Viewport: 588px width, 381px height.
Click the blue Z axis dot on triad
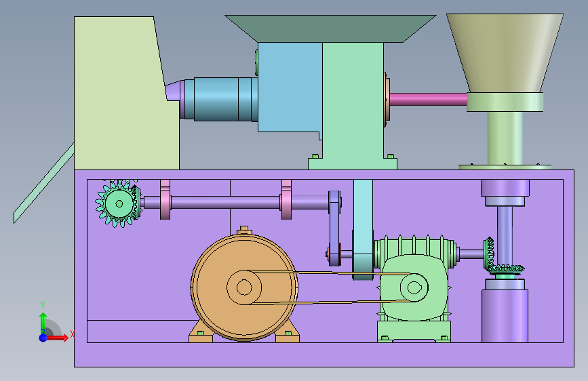[43, 338]
